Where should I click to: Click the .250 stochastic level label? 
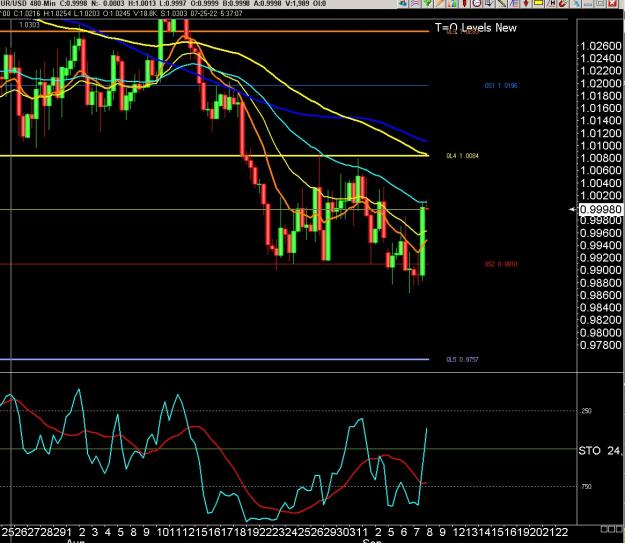tap(586, 411)
